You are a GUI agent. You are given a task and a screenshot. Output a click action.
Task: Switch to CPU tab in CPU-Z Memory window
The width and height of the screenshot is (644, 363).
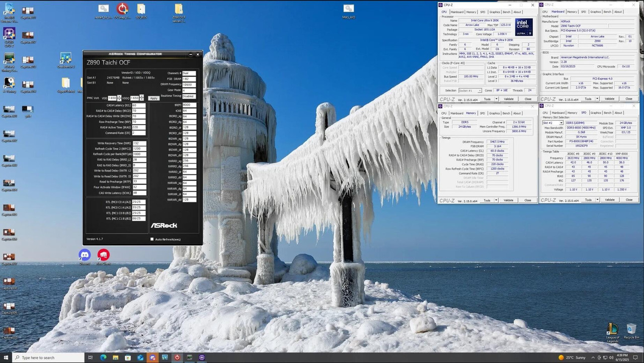pos(444,113)
